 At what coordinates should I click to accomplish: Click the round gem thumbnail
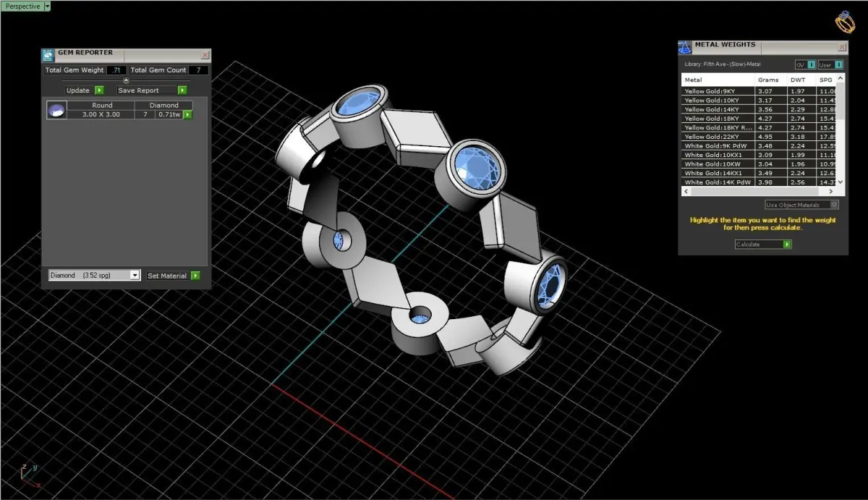[56, 110]
